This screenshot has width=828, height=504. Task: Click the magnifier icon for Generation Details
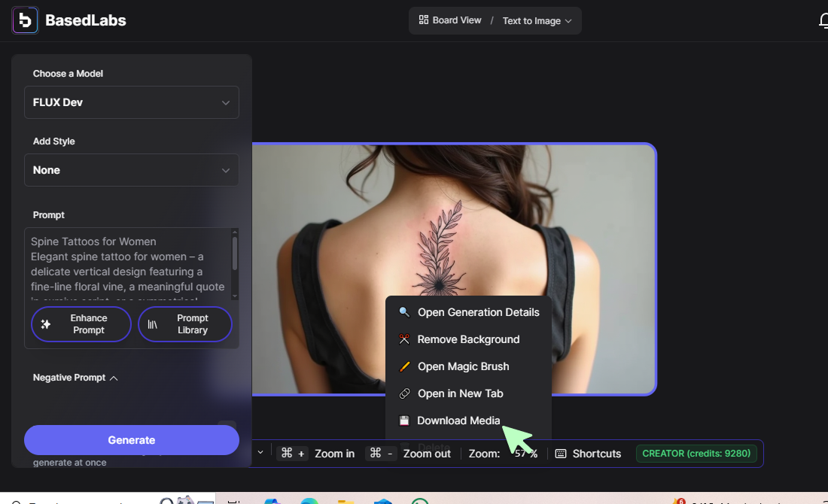404,312
